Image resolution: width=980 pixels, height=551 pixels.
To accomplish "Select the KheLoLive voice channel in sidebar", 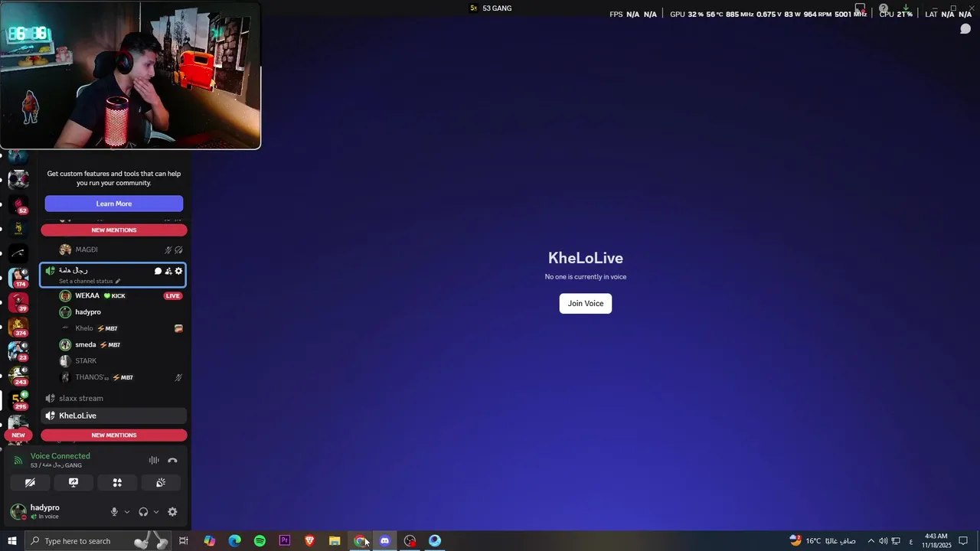I will coord(114,416).
